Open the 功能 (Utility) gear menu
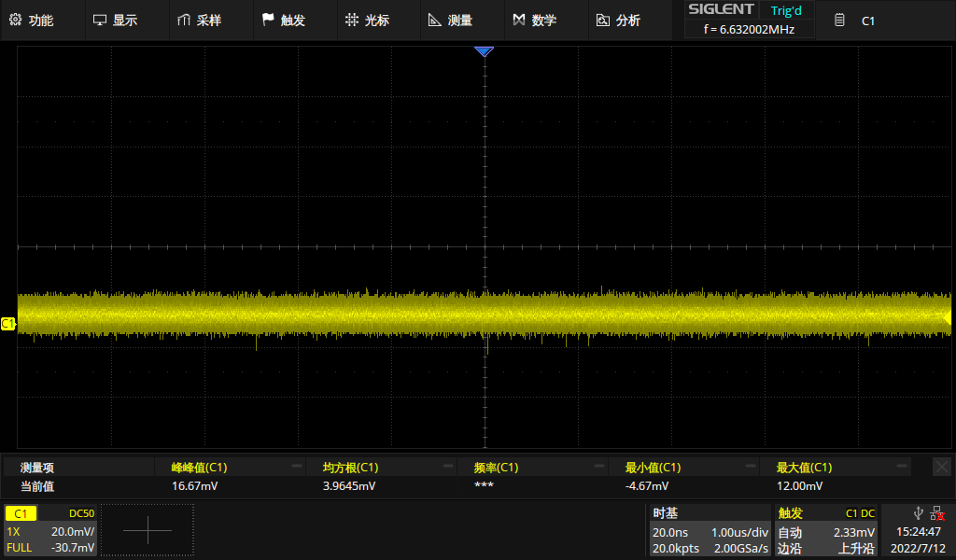This screenshot has height=560, width=956. pyautogui.click(x=32, y=21)
